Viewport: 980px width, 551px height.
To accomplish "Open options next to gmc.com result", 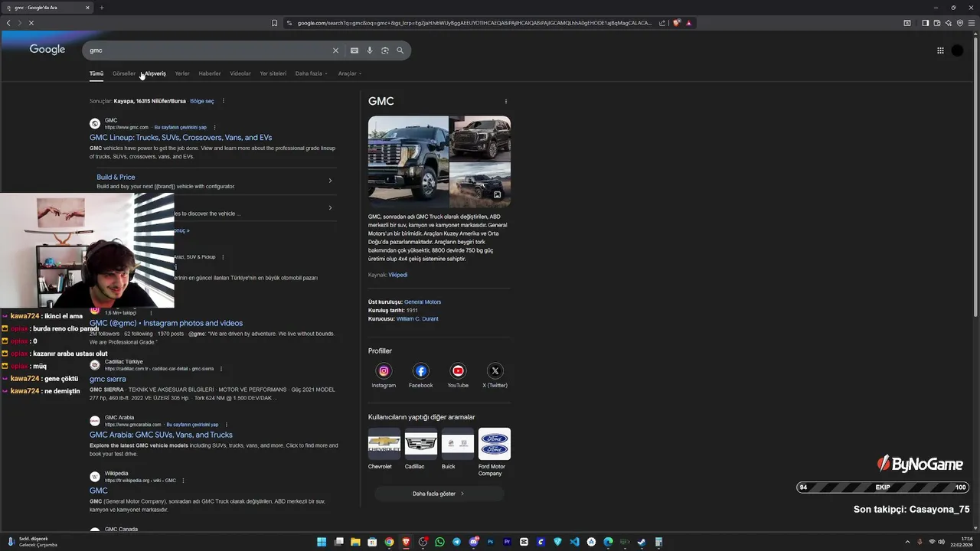I will click(x=214, y=127).
